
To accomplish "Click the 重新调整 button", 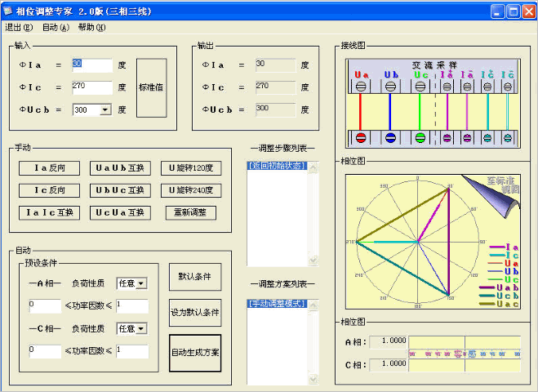I will [x=191, y=213].
